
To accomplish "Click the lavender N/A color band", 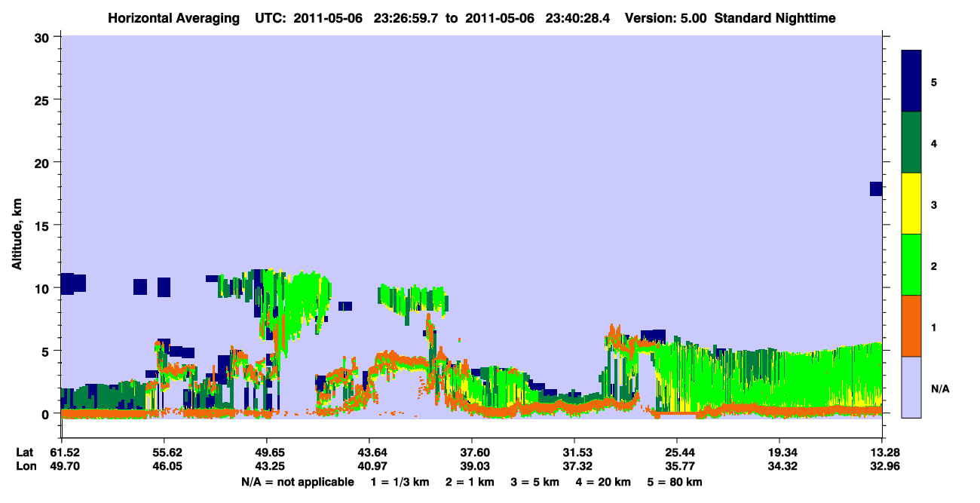I will coord(911,387).
